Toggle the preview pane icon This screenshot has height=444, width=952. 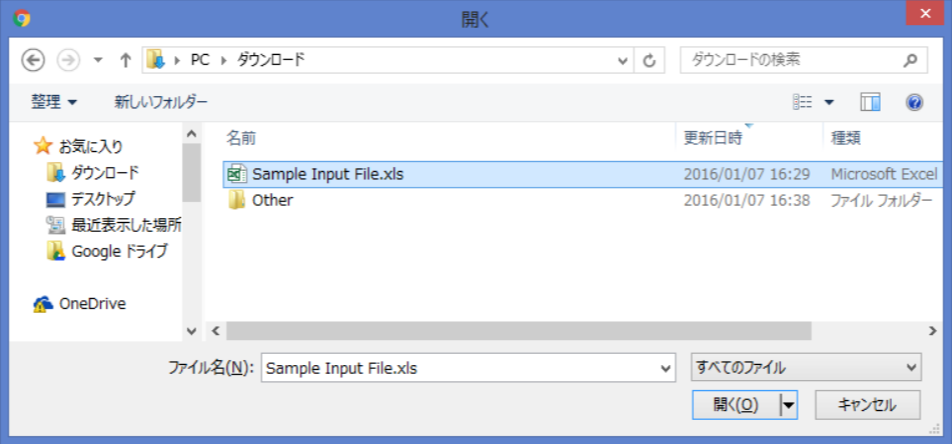870,102
